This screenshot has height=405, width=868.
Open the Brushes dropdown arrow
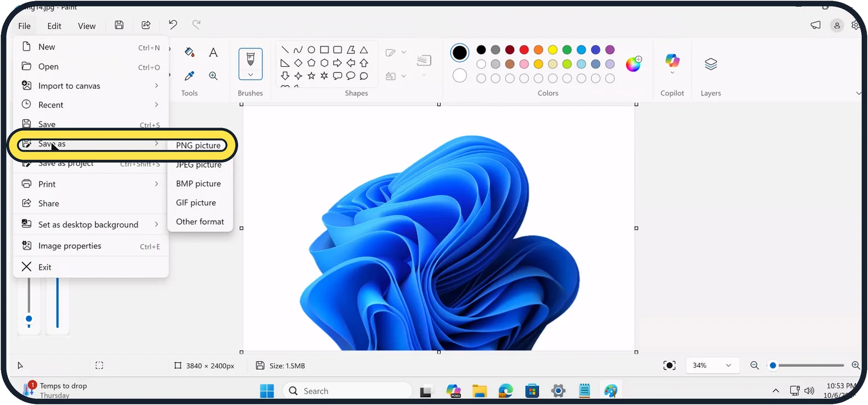pos(251,75)
